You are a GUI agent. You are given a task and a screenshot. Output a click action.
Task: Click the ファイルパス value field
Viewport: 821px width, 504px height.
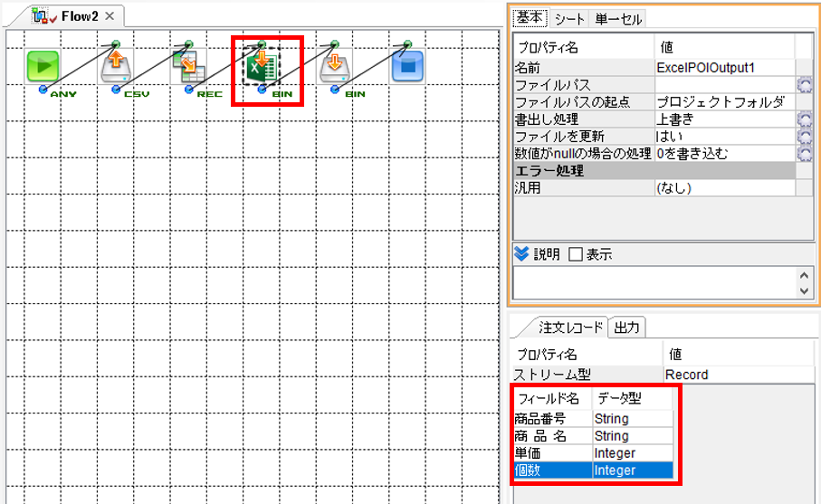(x=725, y=85)
